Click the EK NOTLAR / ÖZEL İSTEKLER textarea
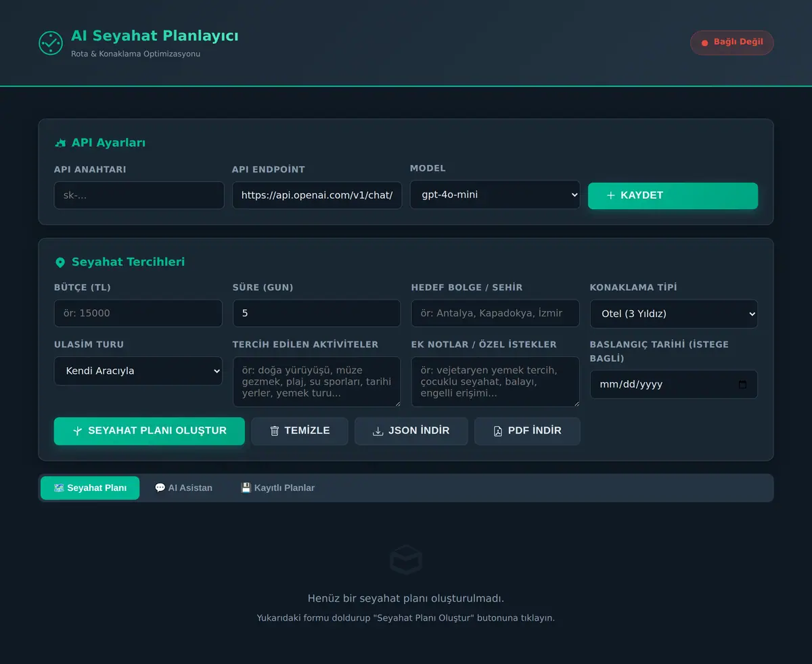 (495, 382)
